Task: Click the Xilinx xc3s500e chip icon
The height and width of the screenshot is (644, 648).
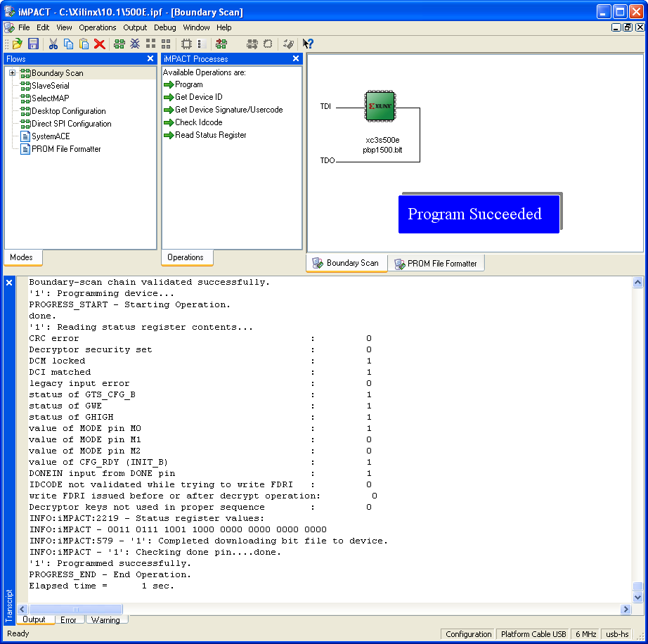Action: 380,106
